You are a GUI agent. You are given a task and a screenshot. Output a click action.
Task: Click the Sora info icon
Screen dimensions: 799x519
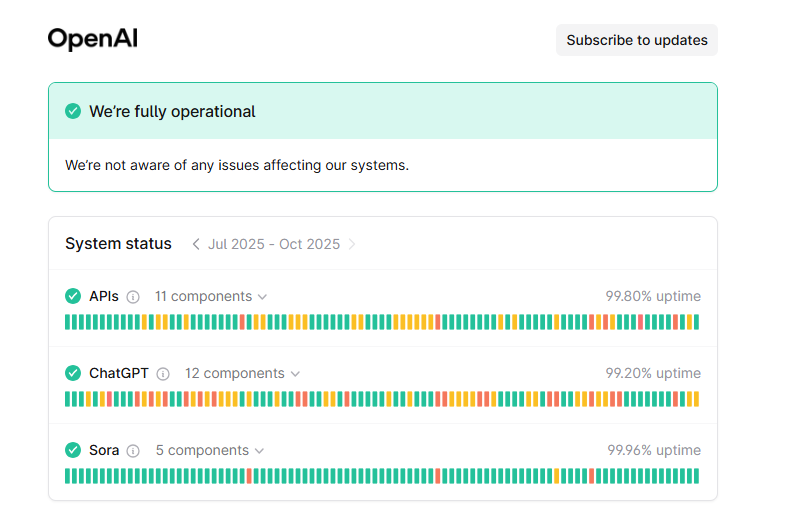point(133,451)
